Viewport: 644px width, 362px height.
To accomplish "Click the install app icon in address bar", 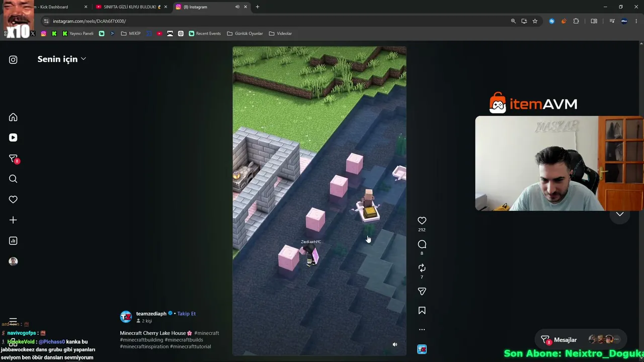I will [524, 21].
